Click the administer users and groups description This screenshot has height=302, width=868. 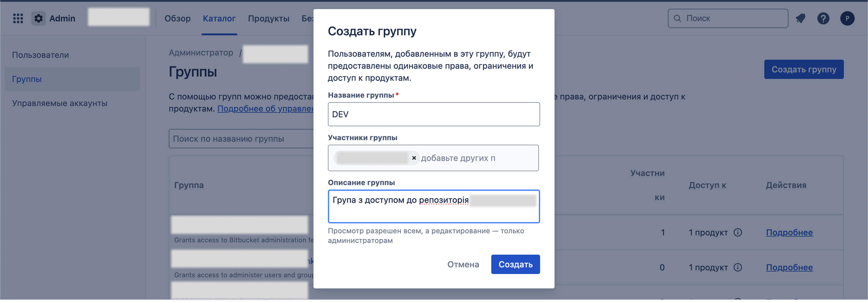pyautogui.click(x=244, y=275)
